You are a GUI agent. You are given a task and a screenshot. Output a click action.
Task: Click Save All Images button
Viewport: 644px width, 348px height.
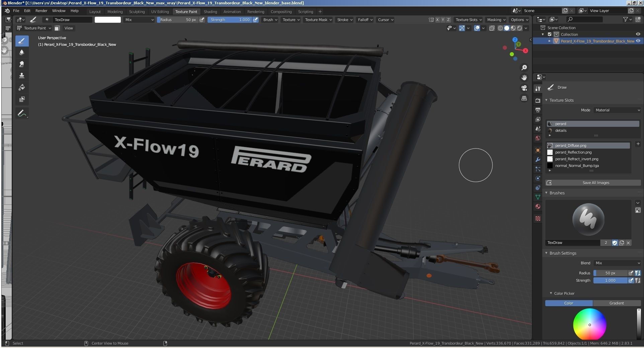click(593, 183)
